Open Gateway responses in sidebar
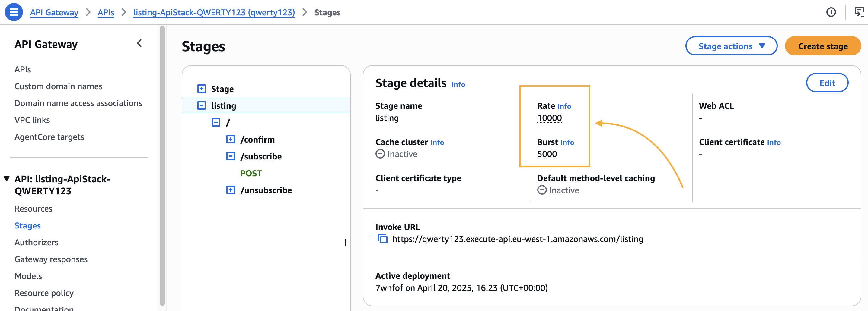Viewport: 868px width, 311px height. [x=51, y=259]
